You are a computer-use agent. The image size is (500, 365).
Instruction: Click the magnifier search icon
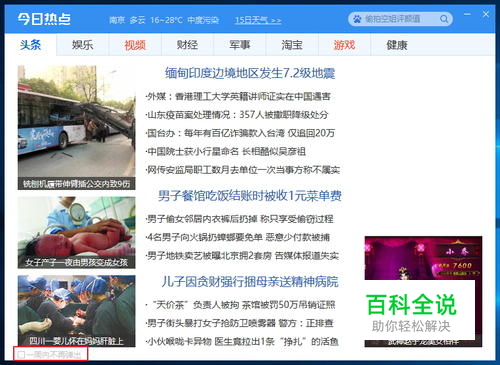(x=444, y=19)
